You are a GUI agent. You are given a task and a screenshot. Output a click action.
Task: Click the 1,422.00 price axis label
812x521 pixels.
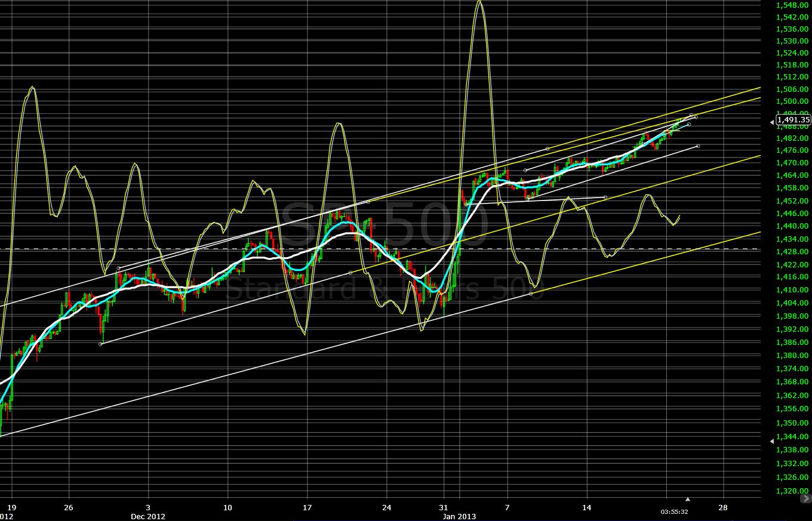point(792,264)
